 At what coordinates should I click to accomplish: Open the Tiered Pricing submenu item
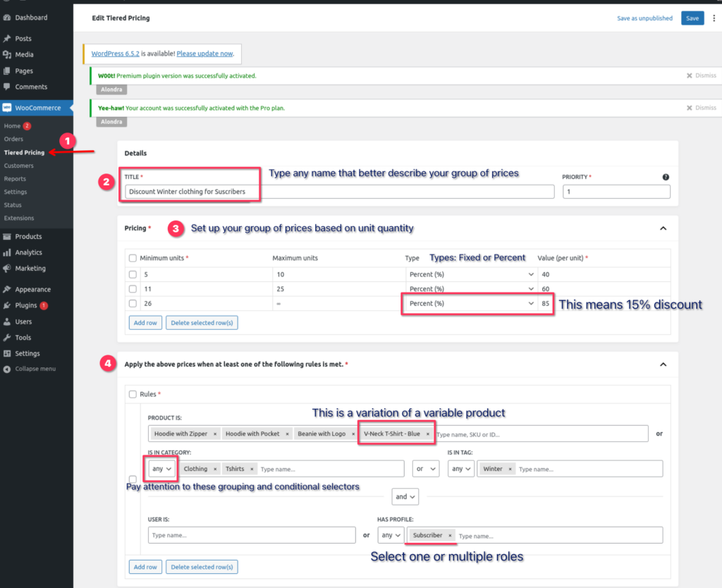(x=25, y=152)
